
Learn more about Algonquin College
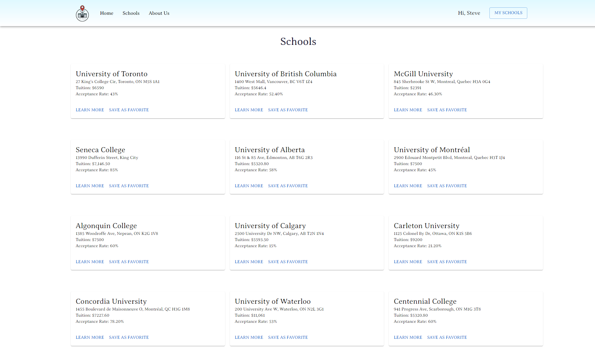pyautogui.click(x=90, y=262)
